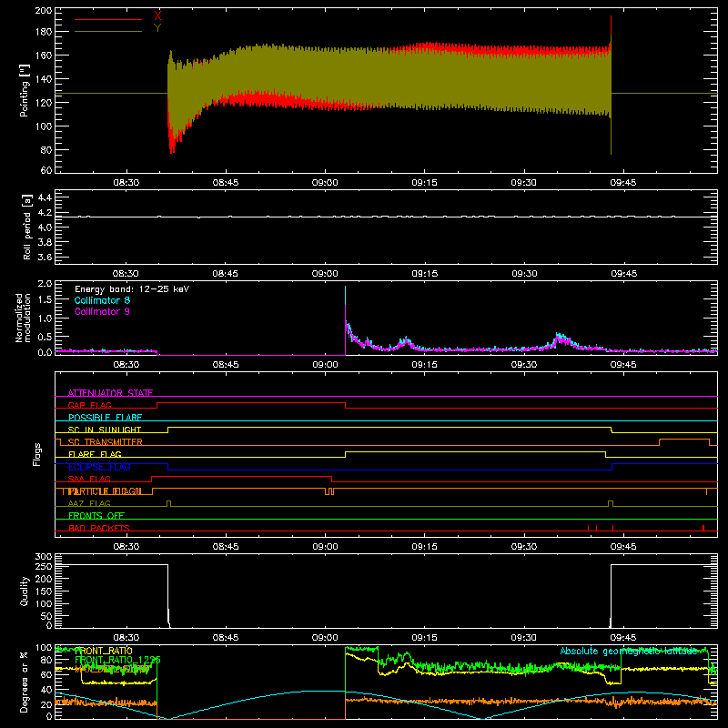
Task: Click the 4.4 tick on Roll period axis
Action: (x=45, y=197)
